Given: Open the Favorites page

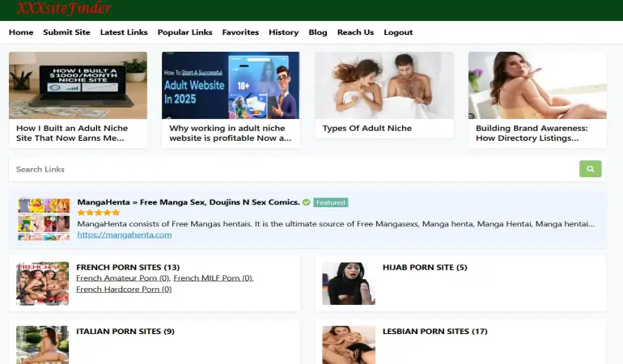Looking at the screenshot, I should (240, 32).
